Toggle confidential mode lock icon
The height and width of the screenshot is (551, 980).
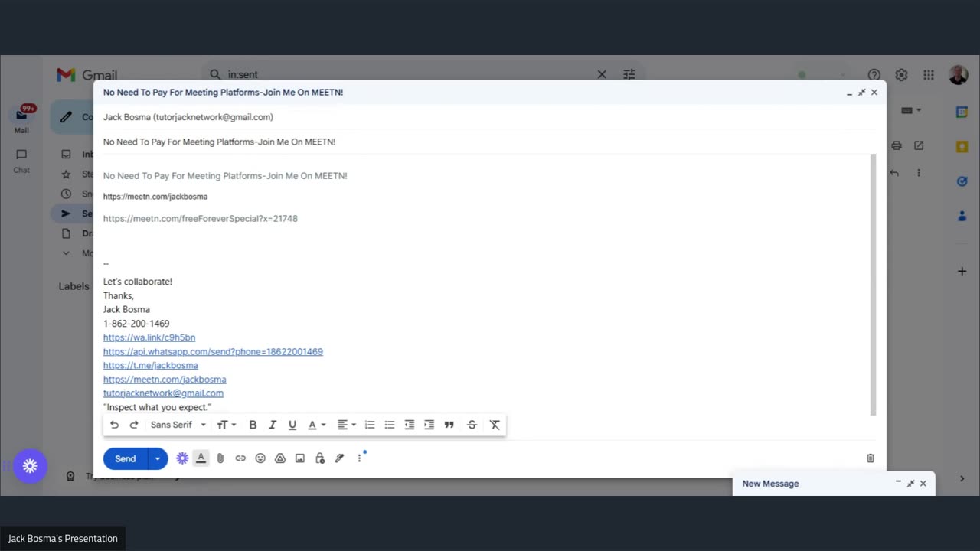pos(320,458)
